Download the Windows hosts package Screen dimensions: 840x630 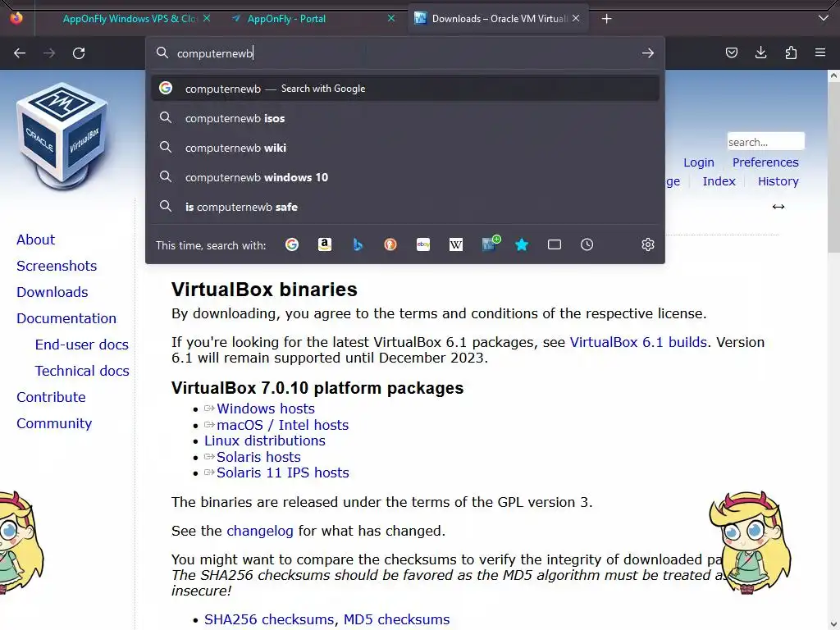[266, 409]
